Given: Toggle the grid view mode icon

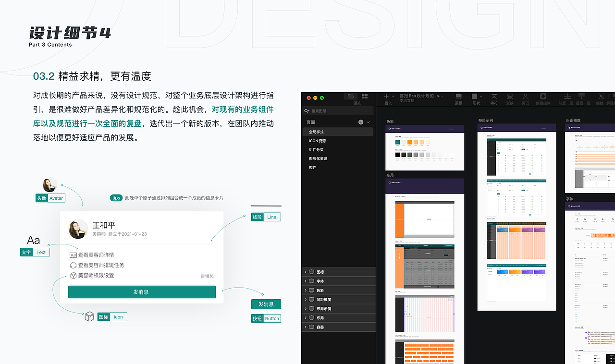Looking at the screenshot, I should point(366,96).
